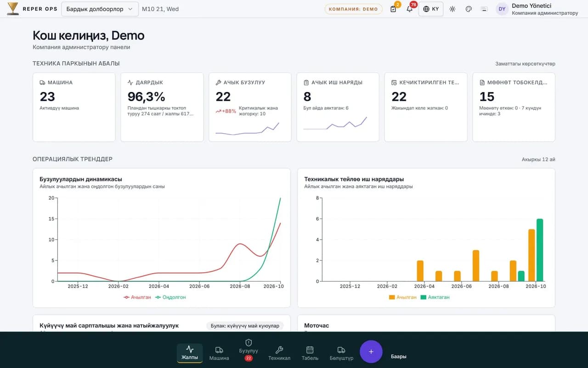The height and width of the screenshot is (368, 588).
Task: Click the Заматтагы көрсөткүчтөр label
Action: 525,64
